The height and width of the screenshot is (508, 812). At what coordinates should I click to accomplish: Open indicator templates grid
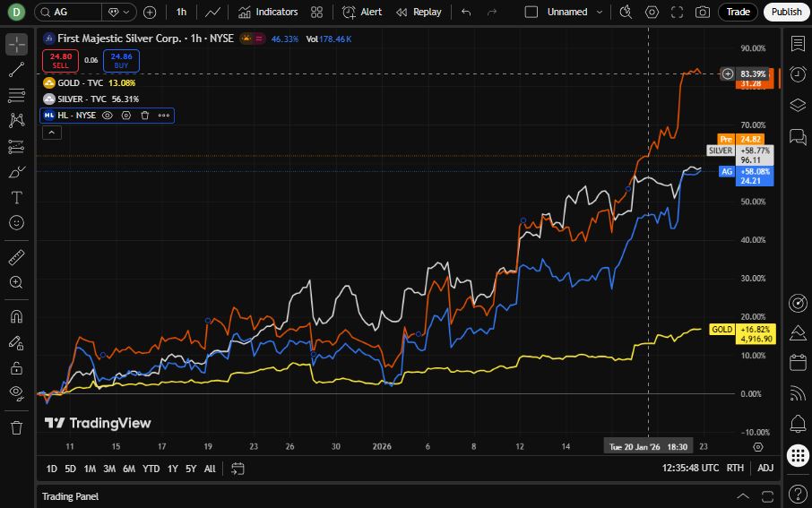click(317, 12)
